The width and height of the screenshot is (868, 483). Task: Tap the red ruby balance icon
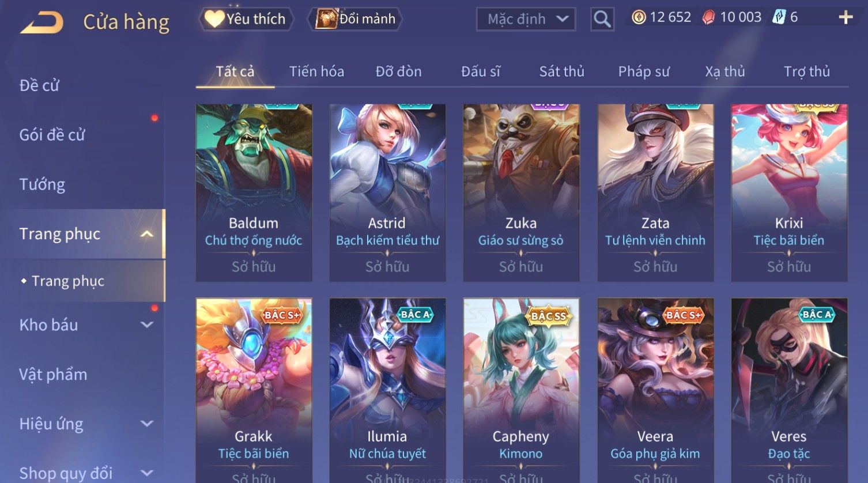tap(709, 18)
